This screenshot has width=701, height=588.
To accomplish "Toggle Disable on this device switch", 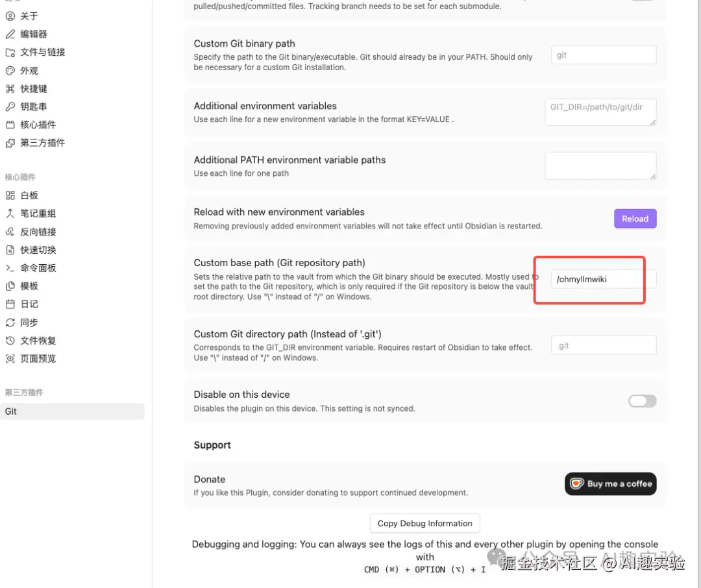I will [642, 401].
